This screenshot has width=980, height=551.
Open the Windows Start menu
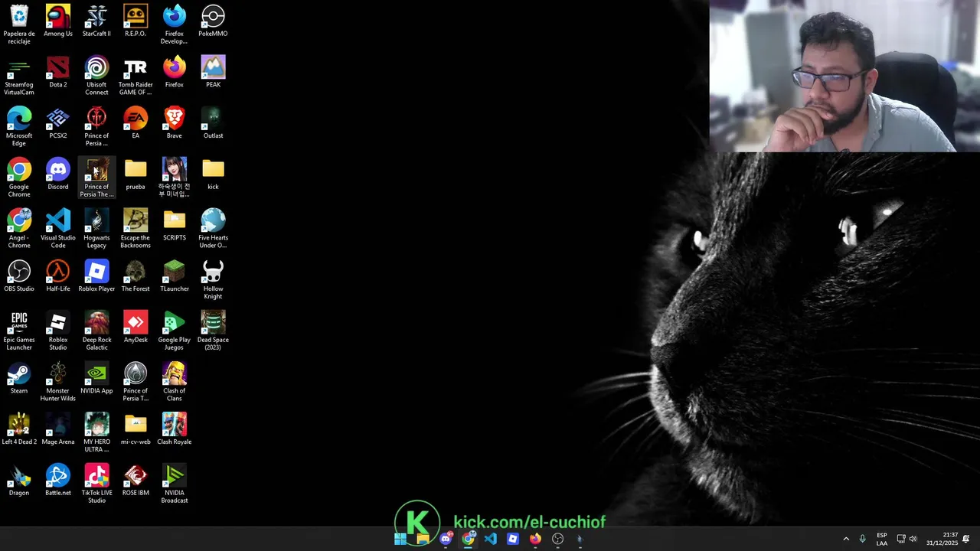pos(400,539)
